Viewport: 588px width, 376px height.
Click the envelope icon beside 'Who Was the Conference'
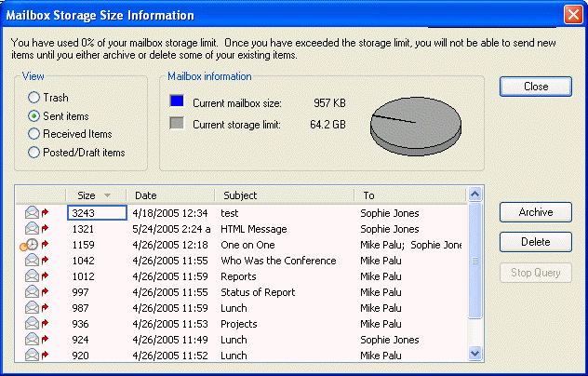pyautogui.click(x=32, y=261)
